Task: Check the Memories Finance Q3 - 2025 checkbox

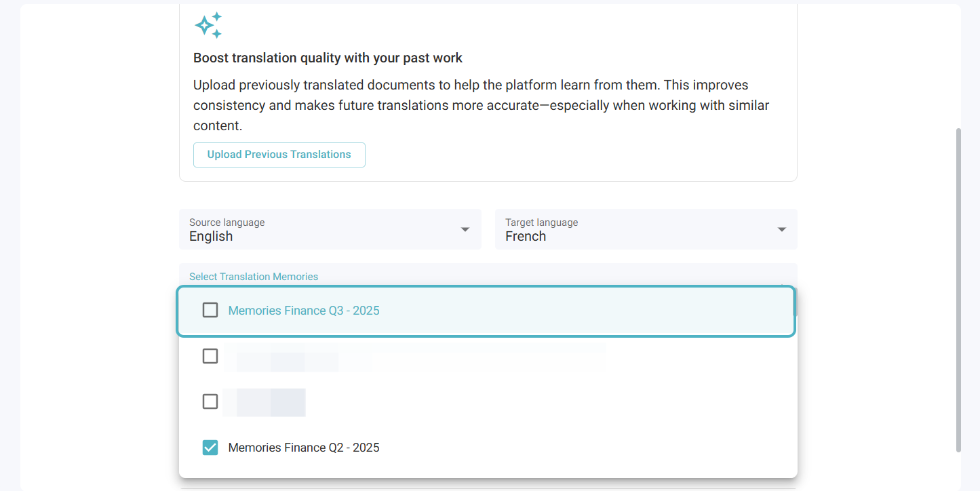Action: (x=210, y=311)
